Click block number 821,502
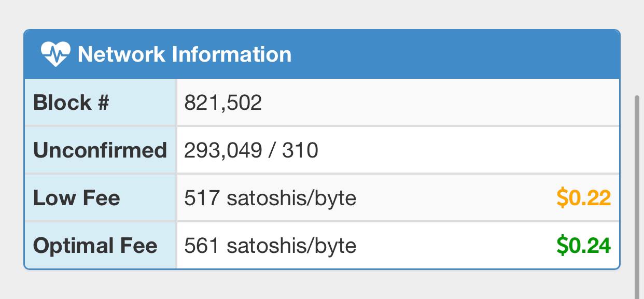Screen dimensions: 644x299 tap(223, 103)
